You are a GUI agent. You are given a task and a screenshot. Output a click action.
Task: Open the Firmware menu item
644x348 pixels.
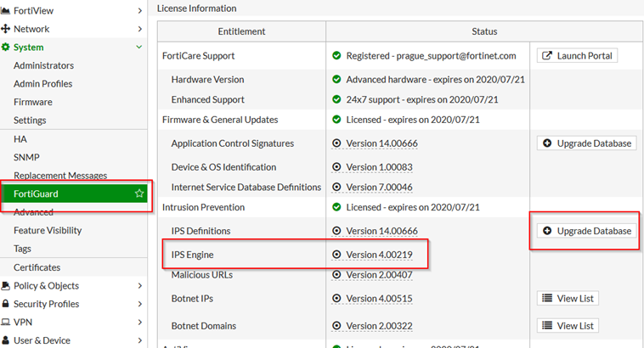click(x=32, y=102)
